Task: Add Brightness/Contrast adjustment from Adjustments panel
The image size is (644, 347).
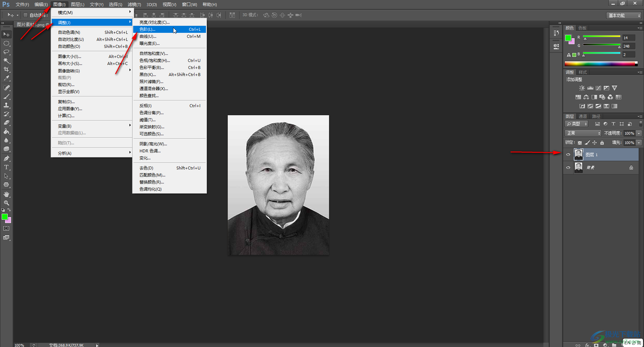Action: (x=582, y=88)
